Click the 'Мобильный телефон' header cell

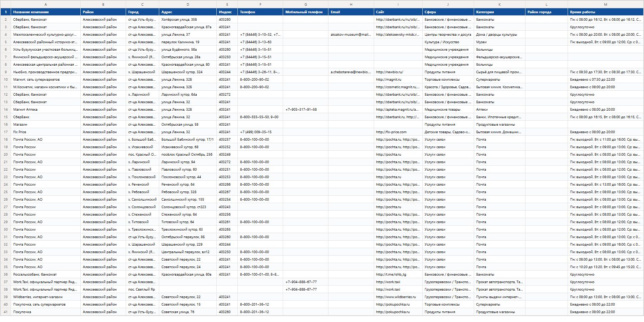306,12
